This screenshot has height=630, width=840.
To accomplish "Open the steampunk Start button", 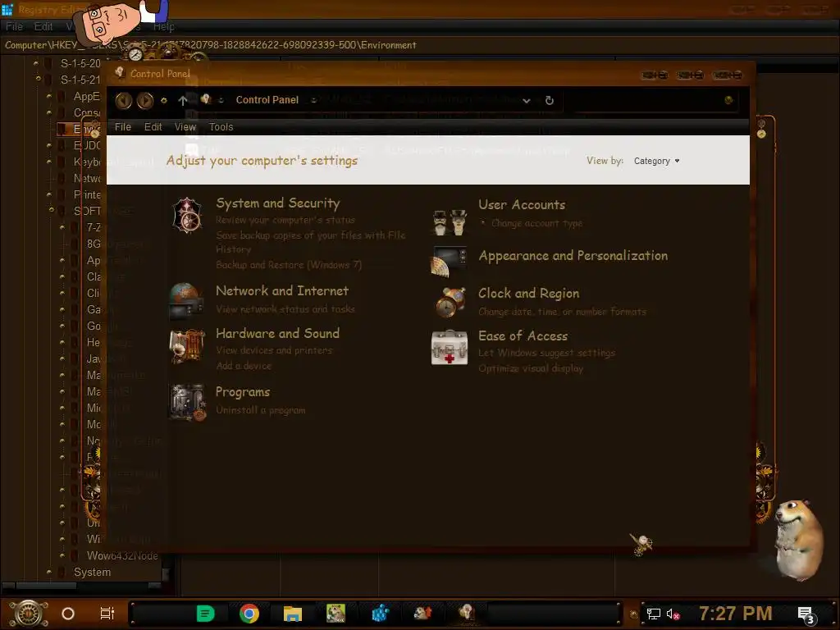I will 29,614.
